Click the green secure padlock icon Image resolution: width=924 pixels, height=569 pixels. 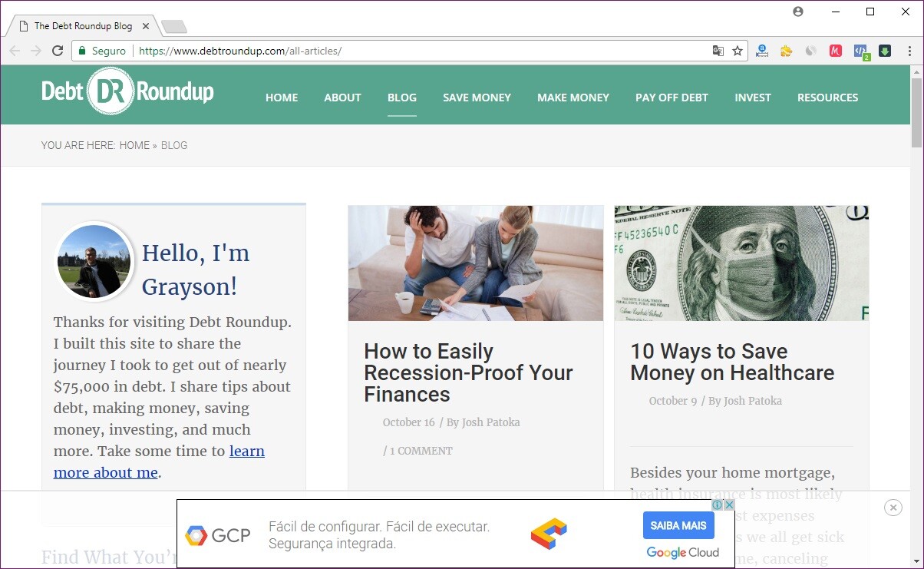point(82,51)
